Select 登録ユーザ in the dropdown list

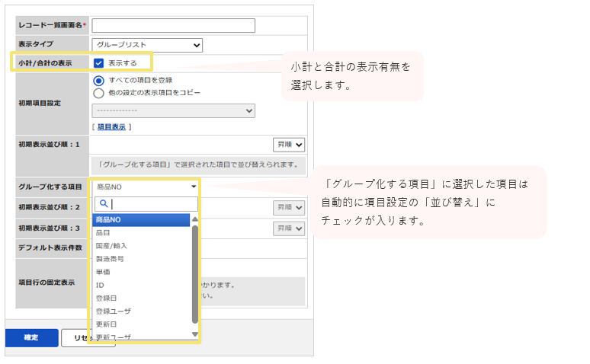coord(141,311)
